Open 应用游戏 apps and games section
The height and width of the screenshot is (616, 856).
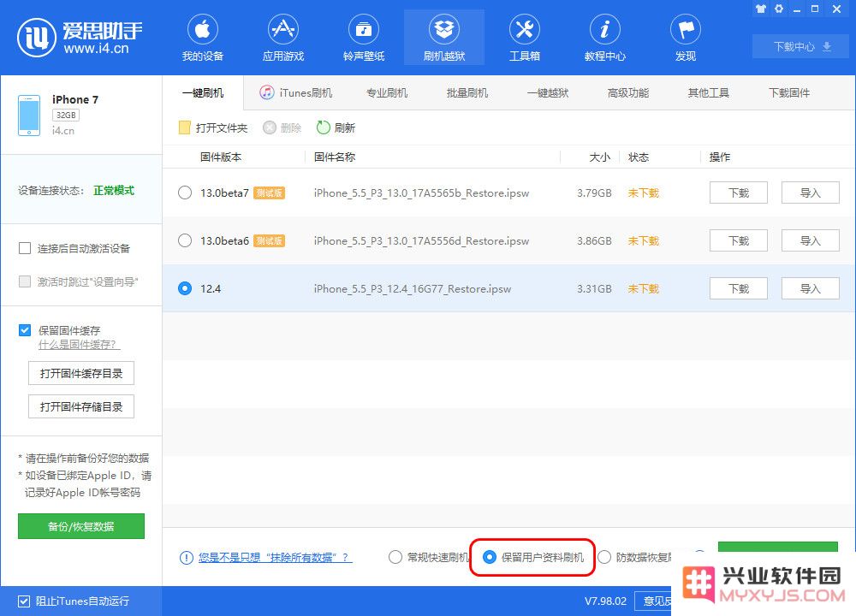coord(282,38)
